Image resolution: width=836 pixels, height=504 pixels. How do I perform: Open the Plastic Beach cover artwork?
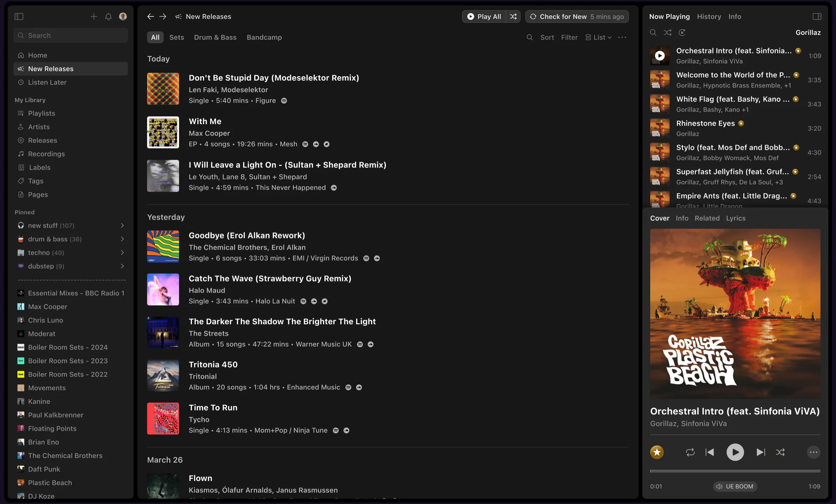coord(735,314)
